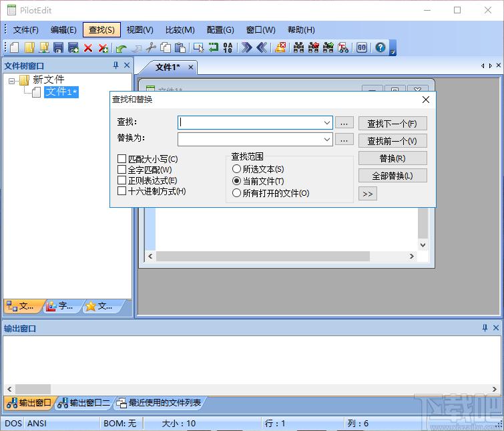Screen dimensions: 504x431
Task: Save the current file via floppy icon
Action: (x=58, y=47)
